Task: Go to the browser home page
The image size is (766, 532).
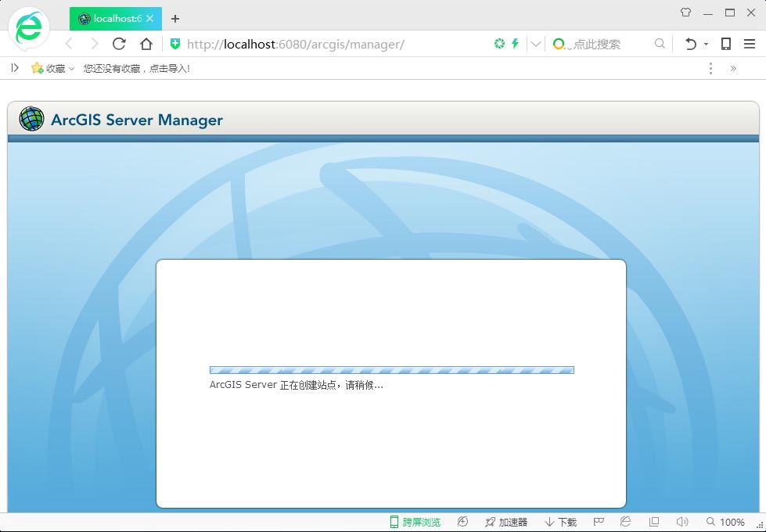Action: click(146, 44)
